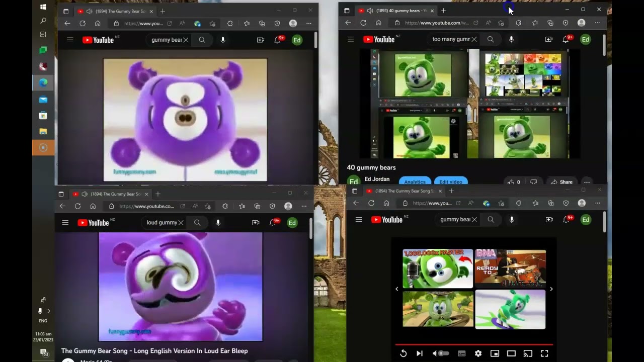Click YouTube logo in upper-left window

pyautogui.click(x=98, y=40)
